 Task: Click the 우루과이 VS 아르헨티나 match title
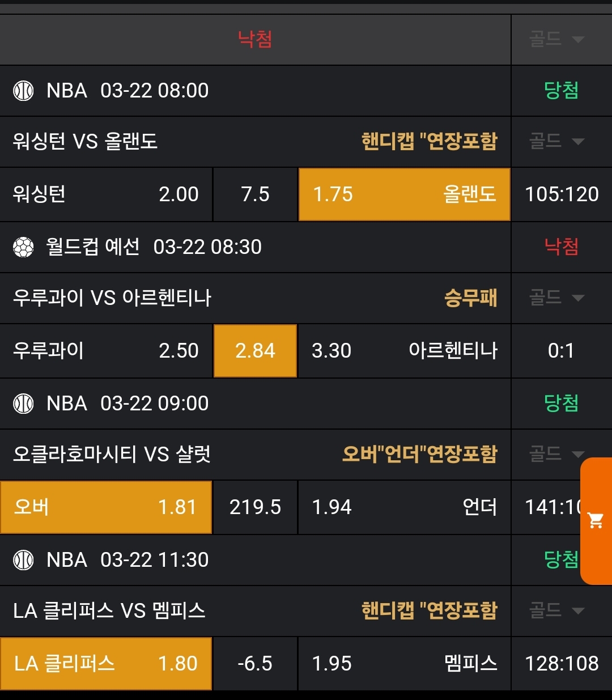(x=112, y=298)
